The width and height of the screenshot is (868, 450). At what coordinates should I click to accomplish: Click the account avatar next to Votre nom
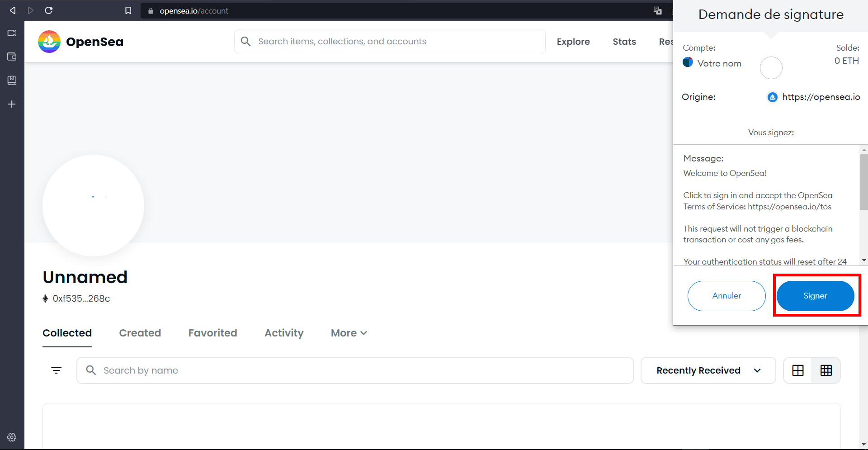tap(688, 62)
